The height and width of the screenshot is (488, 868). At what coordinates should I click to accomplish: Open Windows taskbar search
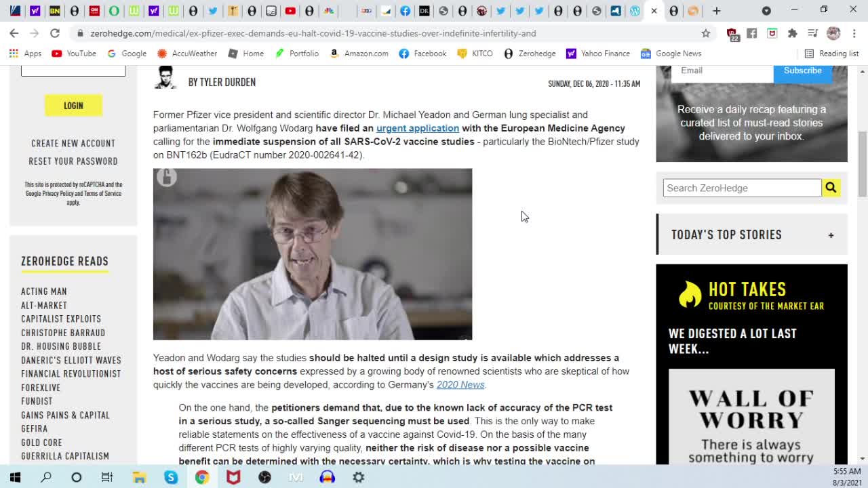(x=46, y=477)
